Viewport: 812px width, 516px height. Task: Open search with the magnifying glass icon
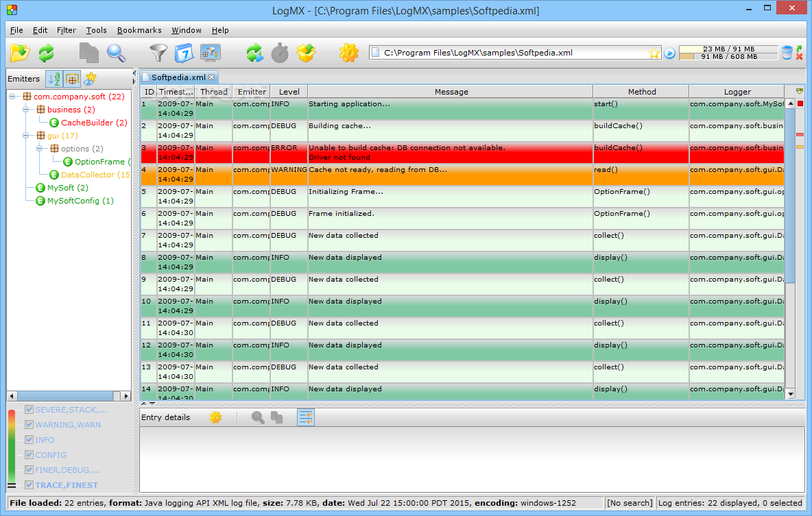tap(116, 53)
